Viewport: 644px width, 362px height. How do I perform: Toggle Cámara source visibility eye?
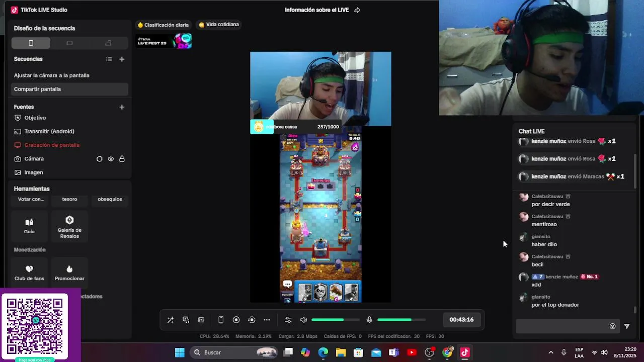(x=111, y=159)
